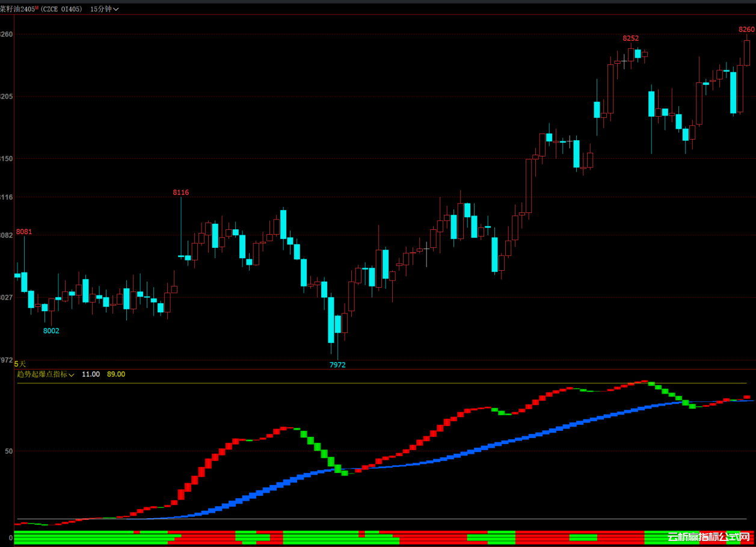Click the 8150 price axis label
This screenshot has height=547, width=756.
point(6,159)
